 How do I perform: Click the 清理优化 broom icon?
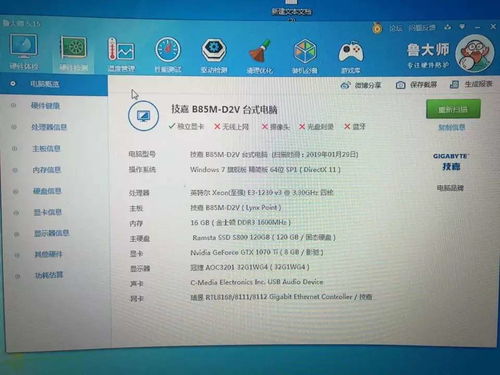260,56
